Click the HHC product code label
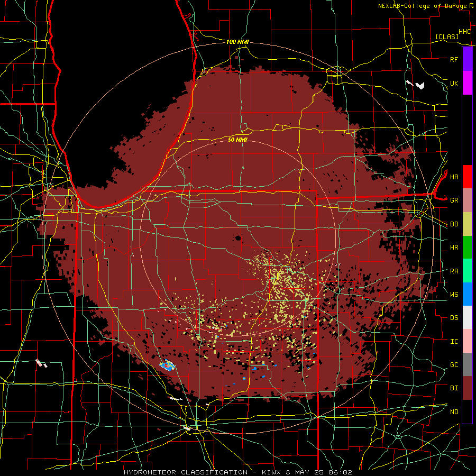The width and height of the screenshot is (476, 476). point(464,32)
